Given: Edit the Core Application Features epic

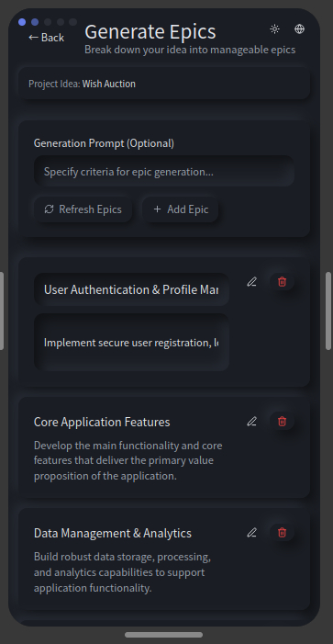Looking at the screenshot, I should [251, 422].
